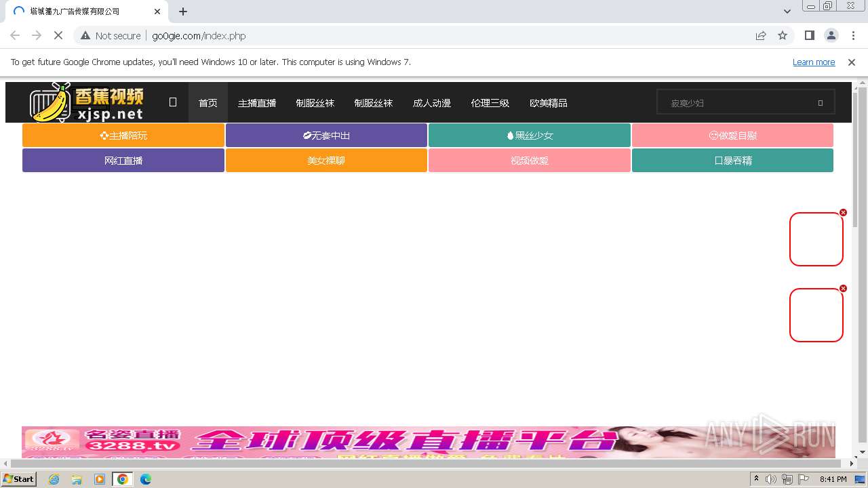Viewport: 868px width, 488px height.
Task: Open Microsoft Edge from the taskbar
Action: [x=145, y=479]
